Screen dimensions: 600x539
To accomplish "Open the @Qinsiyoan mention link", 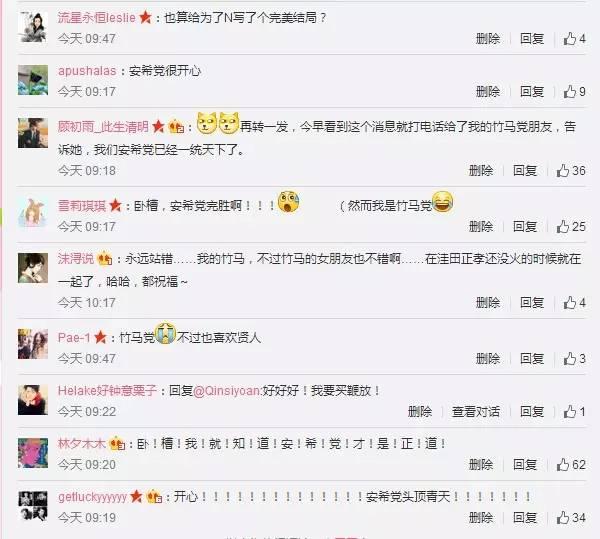I will (227, 391).
